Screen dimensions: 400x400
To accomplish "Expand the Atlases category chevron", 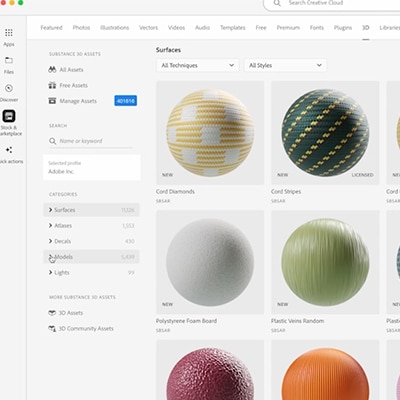I will [50, 225].
